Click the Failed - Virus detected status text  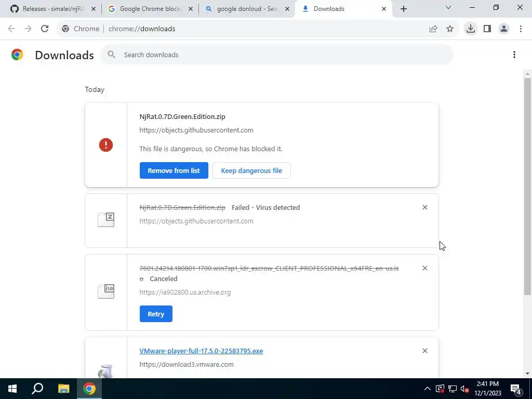tap(265, 207)
